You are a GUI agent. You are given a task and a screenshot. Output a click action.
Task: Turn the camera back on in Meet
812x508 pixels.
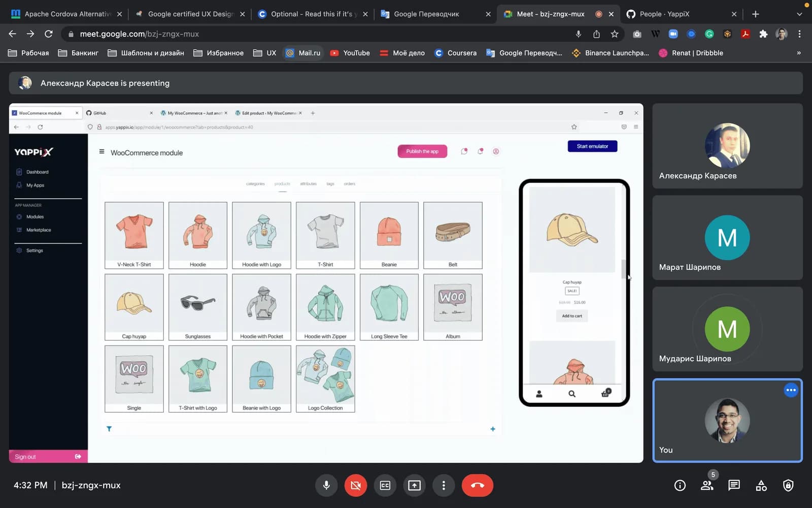(356, 485)
